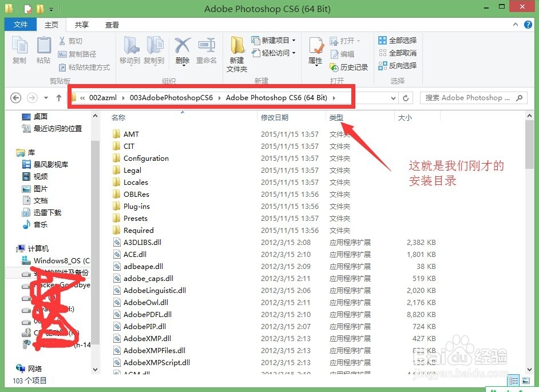Screen dimensions: 539x392
Task: Open History (历史记录)
Action: [x=348, y=67]
